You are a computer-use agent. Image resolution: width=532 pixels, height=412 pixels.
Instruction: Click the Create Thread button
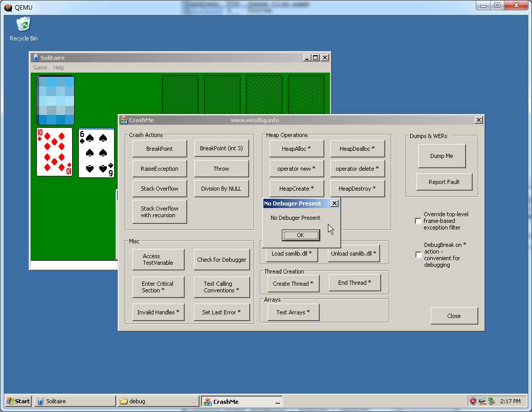[293, 284]
